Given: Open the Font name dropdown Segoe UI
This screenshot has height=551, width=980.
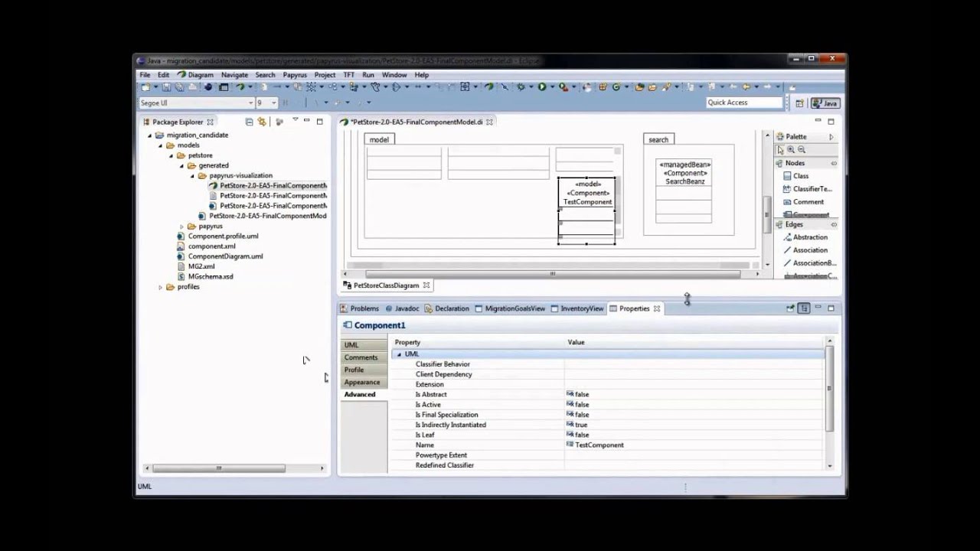Looking at the screenshot, I should click(250, 103).
